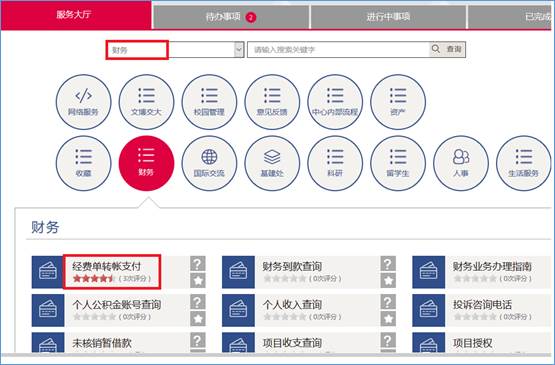This screenshot has height=365, width=555.
Task: Select the 中心内部流程 category circle
Action: point(335,102)
